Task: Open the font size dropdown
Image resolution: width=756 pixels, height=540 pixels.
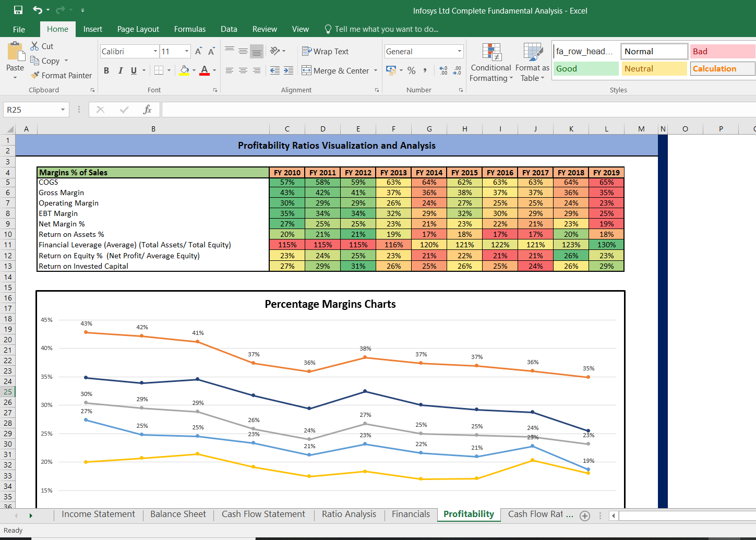Action: (187, 51)
